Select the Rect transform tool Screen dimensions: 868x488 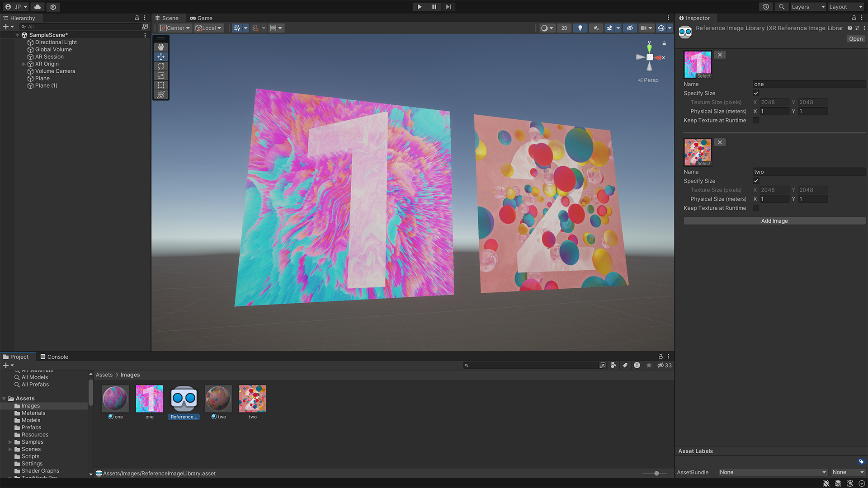point(161,85)
